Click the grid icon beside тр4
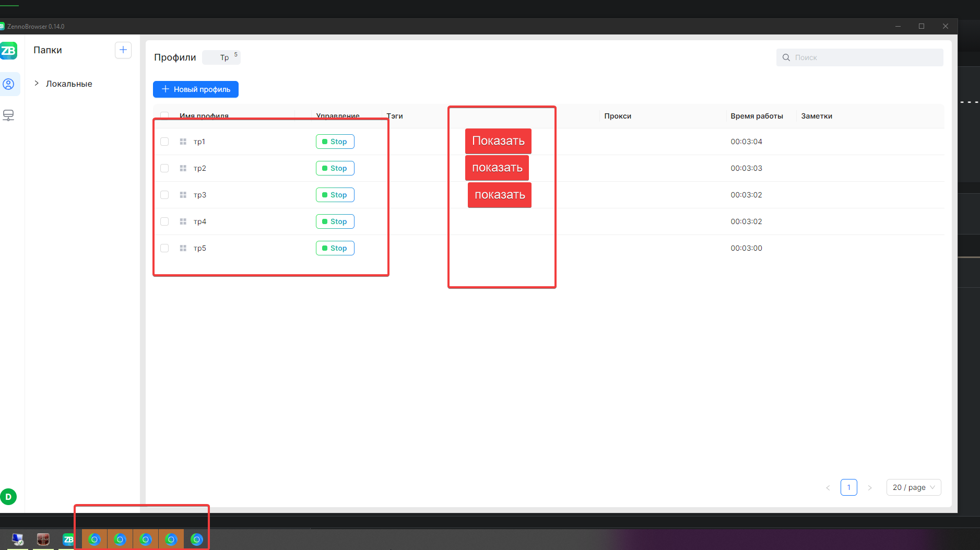This screenshot has height=550, width=980. (x=183, y=221)
